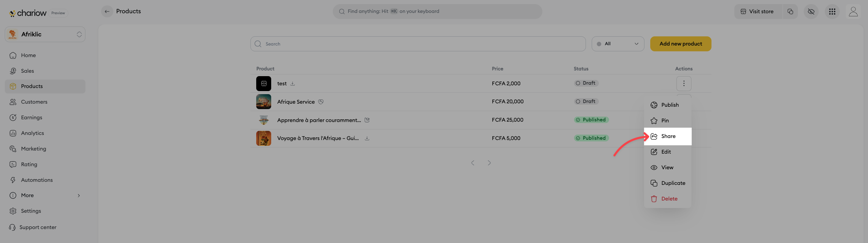Image resolution: width=868 pixels, height=243 pixels.
Task: Pin the product via the Pin option
Action: pos(665,121)
